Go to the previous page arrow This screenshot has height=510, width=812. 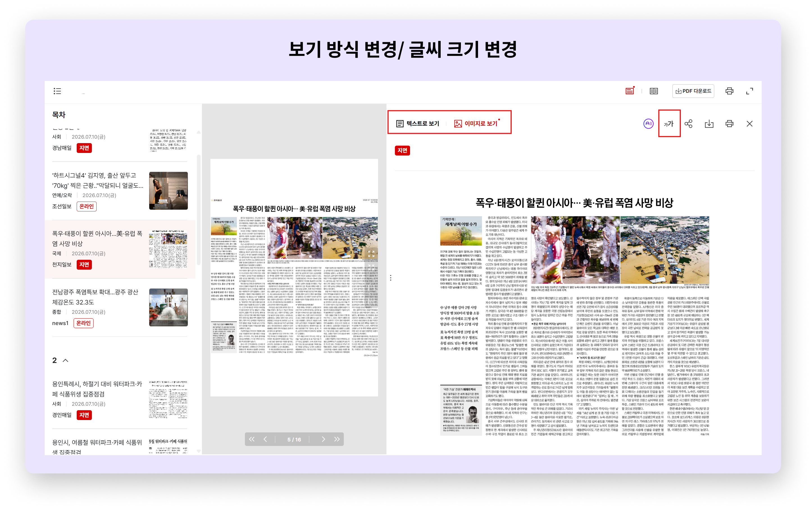click(x=265, y=439)
